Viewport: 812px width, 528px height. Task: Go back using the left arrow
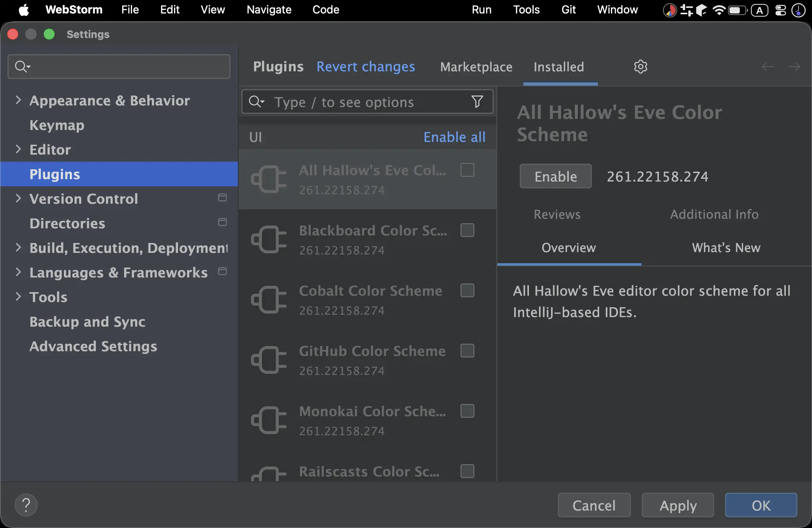tap(768, 67)
